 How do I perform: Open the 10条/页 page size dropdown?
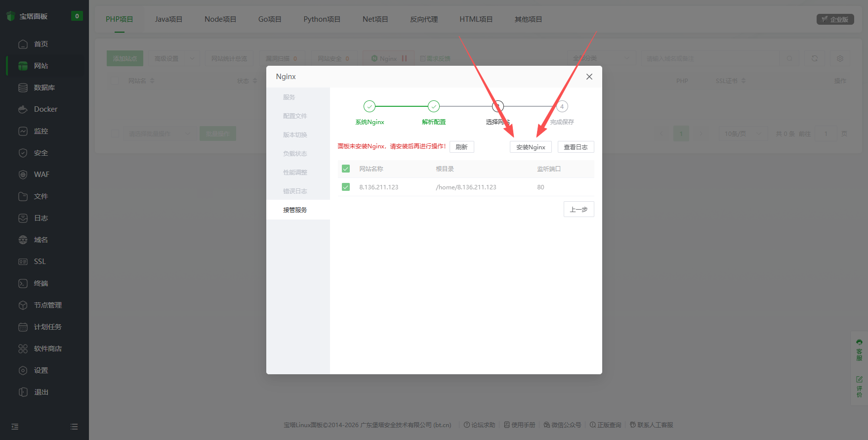(x=743, y=133)
